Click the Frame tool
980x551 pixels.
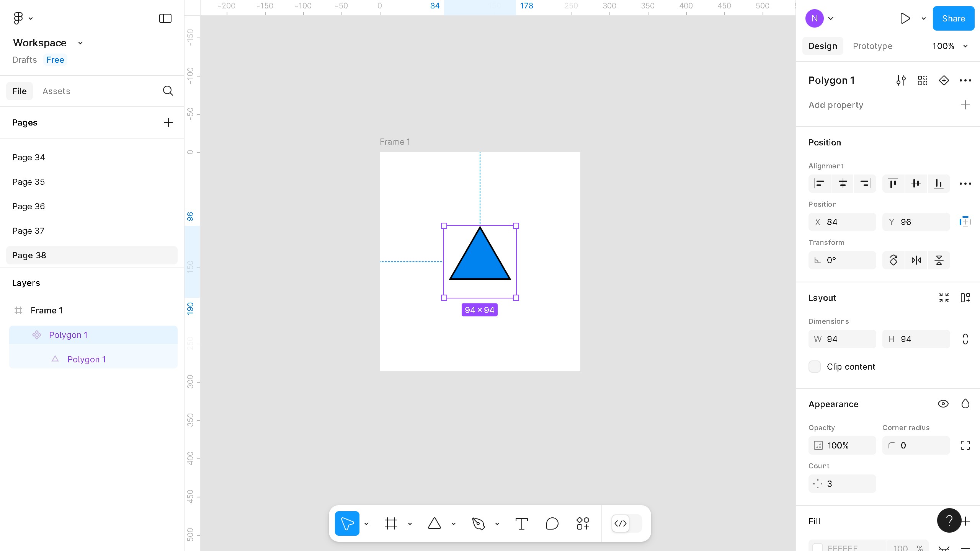[390, 523]
